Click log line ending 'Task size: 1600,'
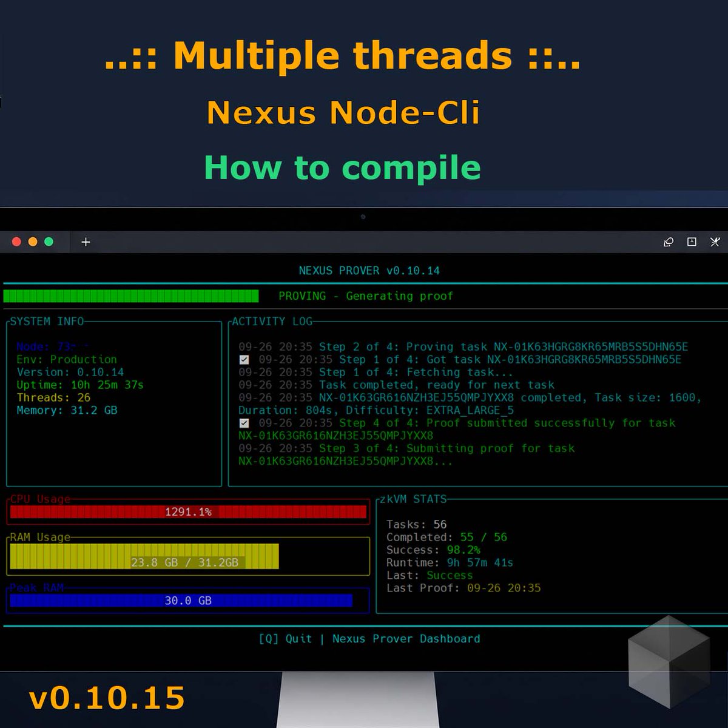Viewport: 728px width, 728px height. 470,398
